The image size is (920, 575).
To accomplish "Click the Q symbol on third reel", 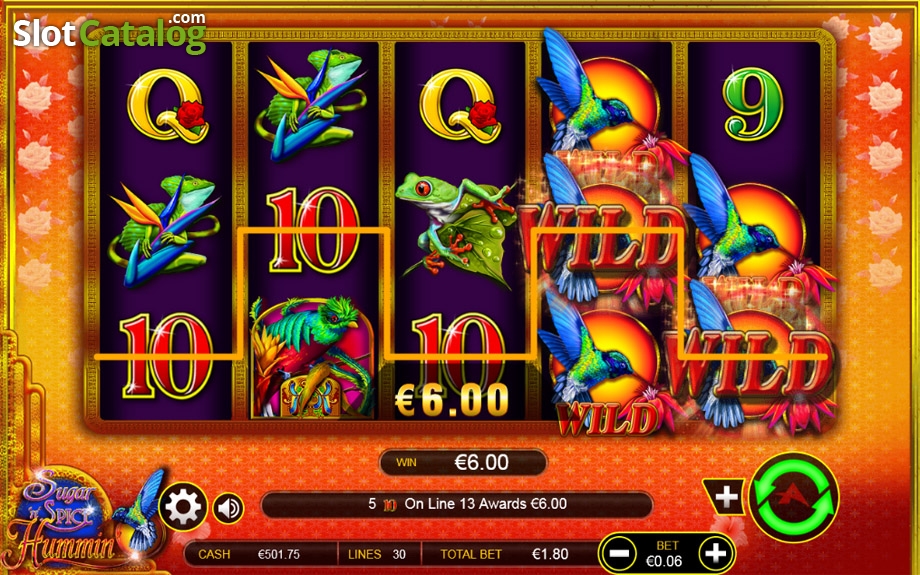I will 460,106.
